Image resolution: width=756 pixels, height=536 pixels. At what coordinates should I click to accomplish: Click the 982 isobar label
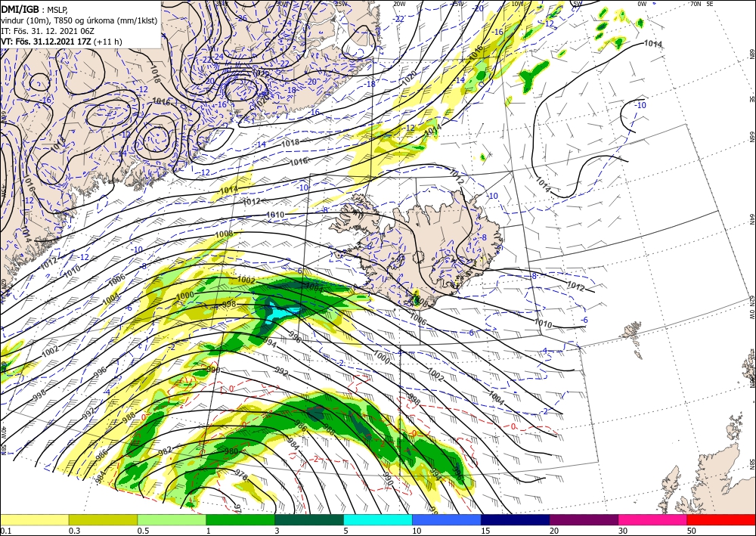click(x=165, y=451)
